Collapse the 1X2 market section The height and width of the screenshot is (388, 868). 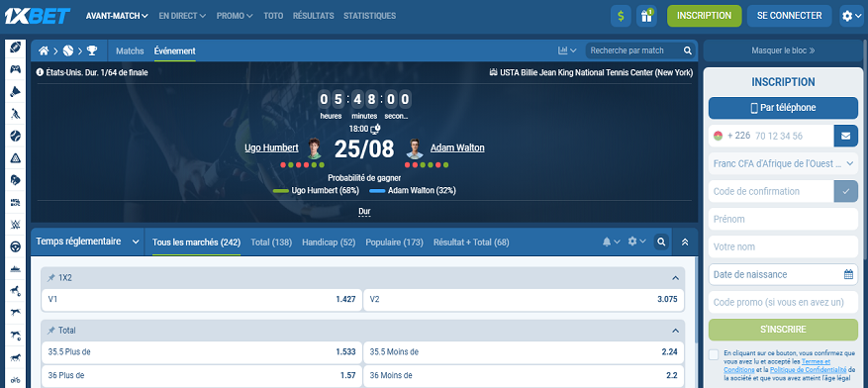tap(675, 278)
